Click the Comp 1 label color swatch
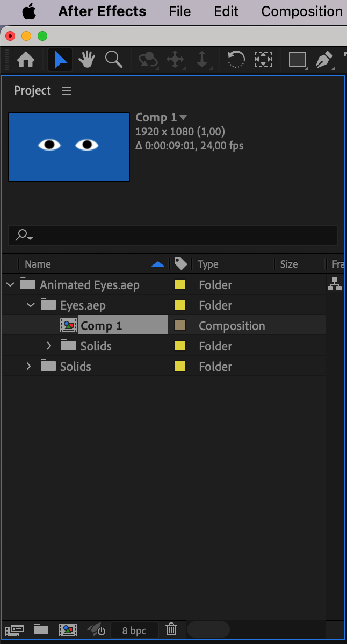The image size is (347, 644). 179,325
